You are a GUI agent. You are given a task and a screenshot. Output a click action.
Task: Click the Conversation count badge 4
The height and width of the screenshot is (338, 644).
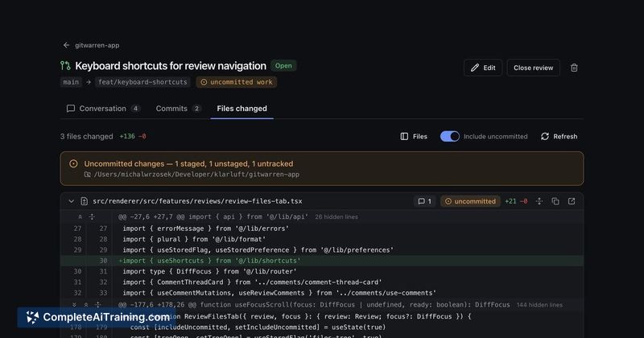point(135,109)
